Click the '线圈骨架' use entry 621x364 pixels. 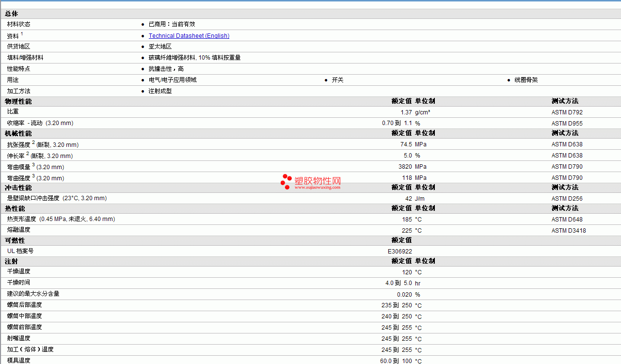[x=526, y=80]
